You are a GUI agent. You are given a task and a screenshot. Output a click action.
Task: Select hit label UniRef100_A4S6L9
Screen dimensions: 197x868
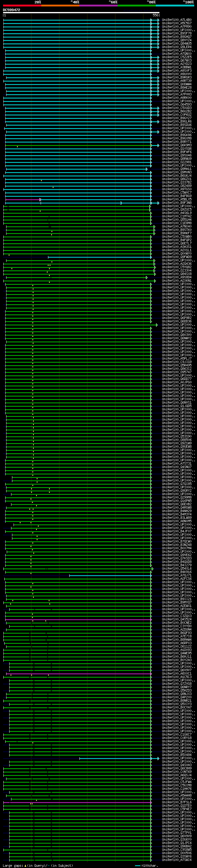177,213
